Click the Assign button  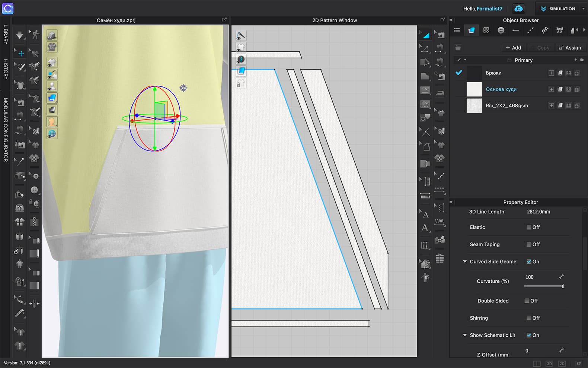point(570,48)
